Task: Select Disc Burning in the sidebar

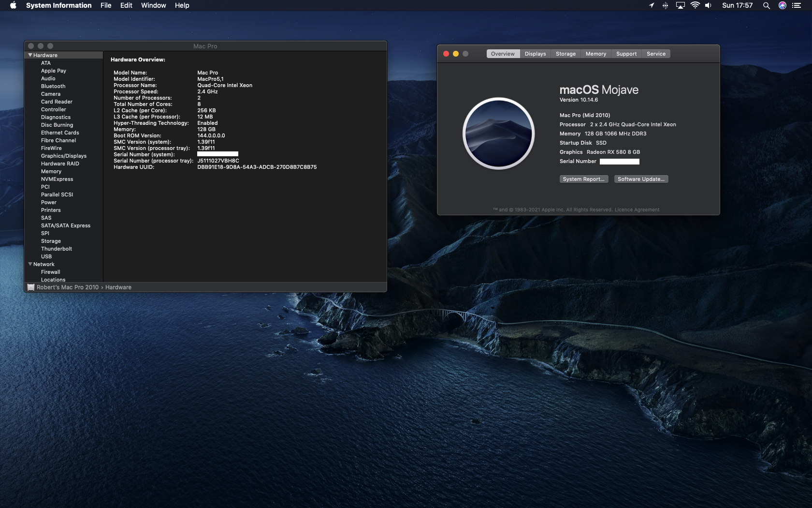Action: [x=57, y=125]
